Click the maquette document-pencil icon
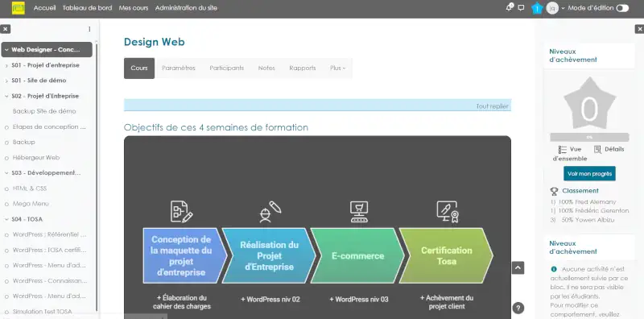 pos(181,212)
